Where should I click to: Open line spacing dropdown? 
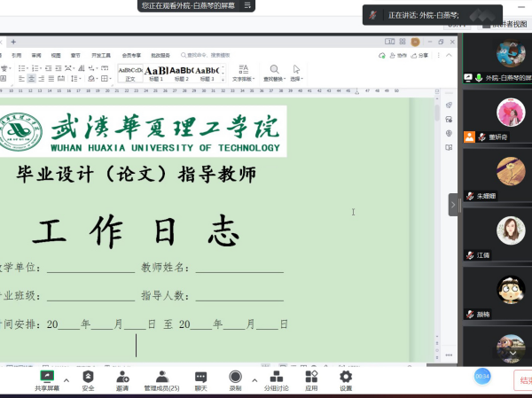(75, 79)
